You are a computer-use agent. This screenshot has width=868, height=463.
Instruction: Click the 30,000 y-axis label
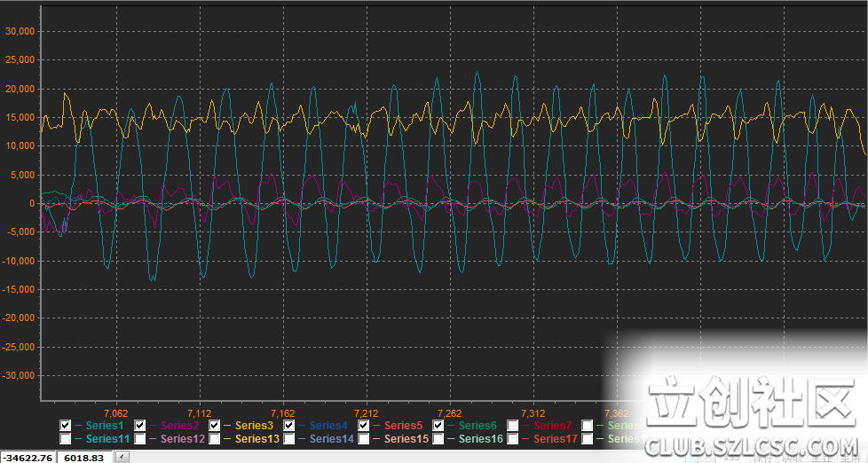coord(20,32)
